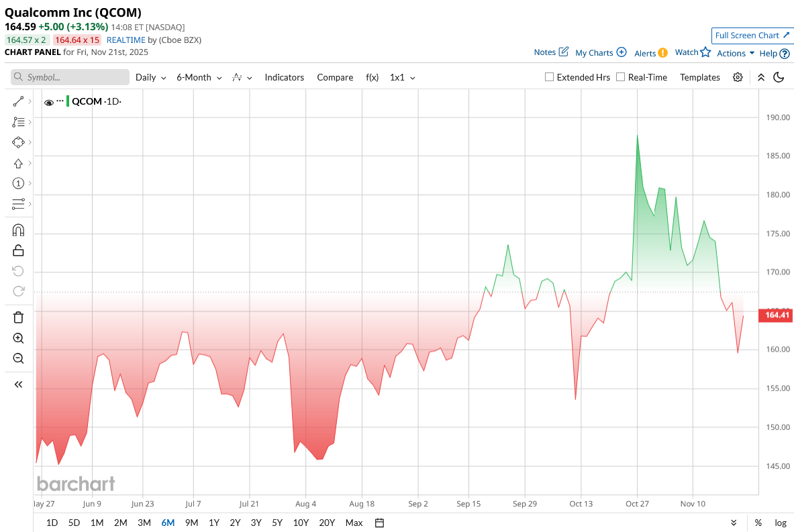Select the 20Y time range

(x=327, y=523)
